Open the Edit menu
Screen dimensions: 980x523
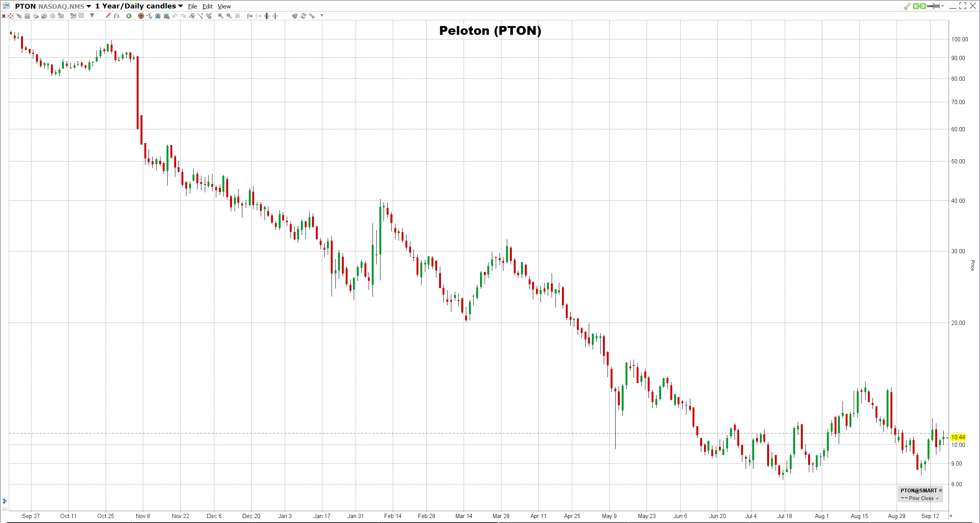click(207, 7)
